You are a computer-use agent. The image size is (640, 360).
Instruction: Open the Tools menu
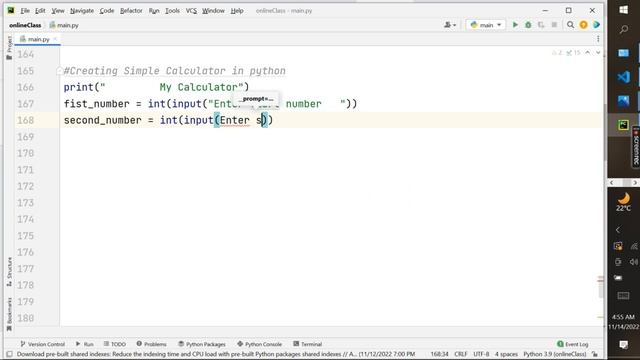coord(172,11)
